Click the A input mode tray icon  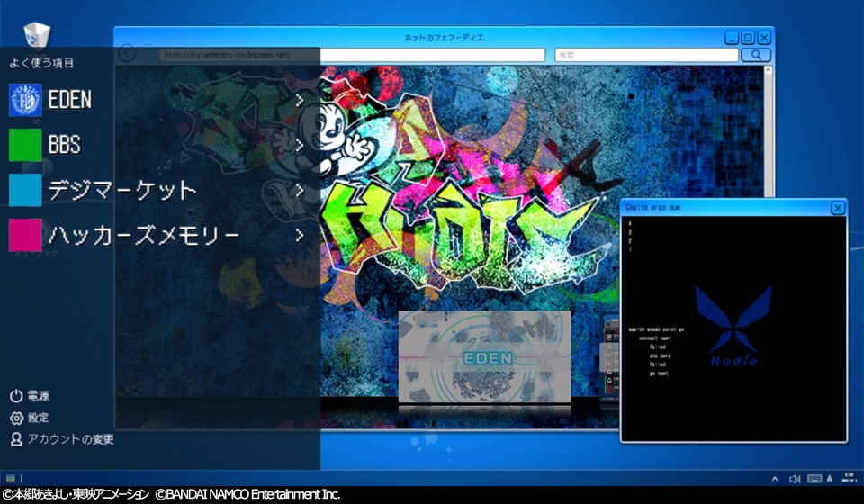coord(829,479)
